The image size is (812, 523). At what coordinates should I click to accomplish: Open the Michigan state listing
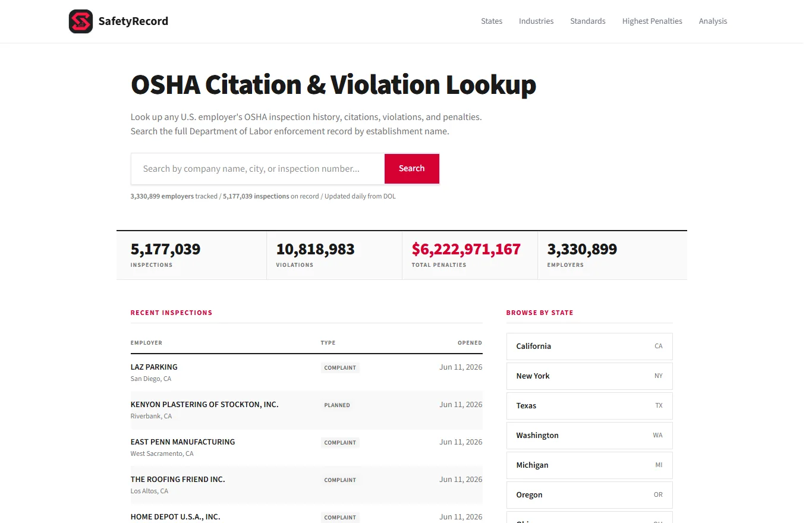pyautogui.click(x=589, y=465)
